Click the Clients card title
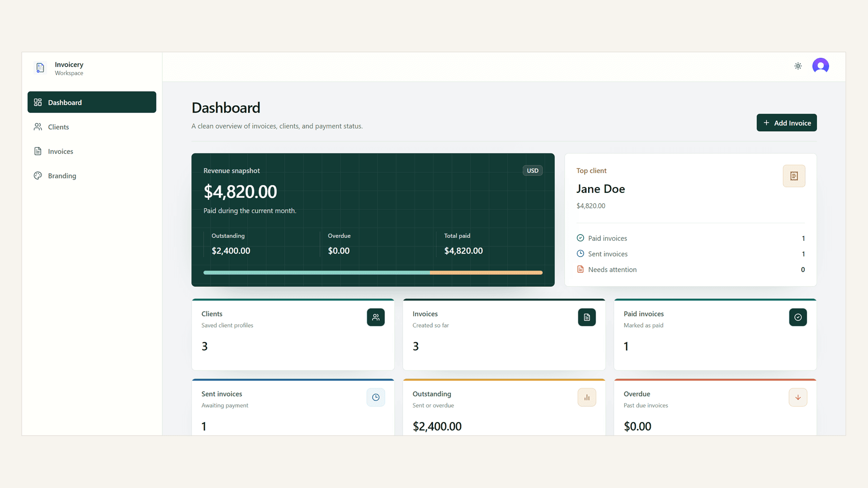868x488 pixels. point(212,314)
